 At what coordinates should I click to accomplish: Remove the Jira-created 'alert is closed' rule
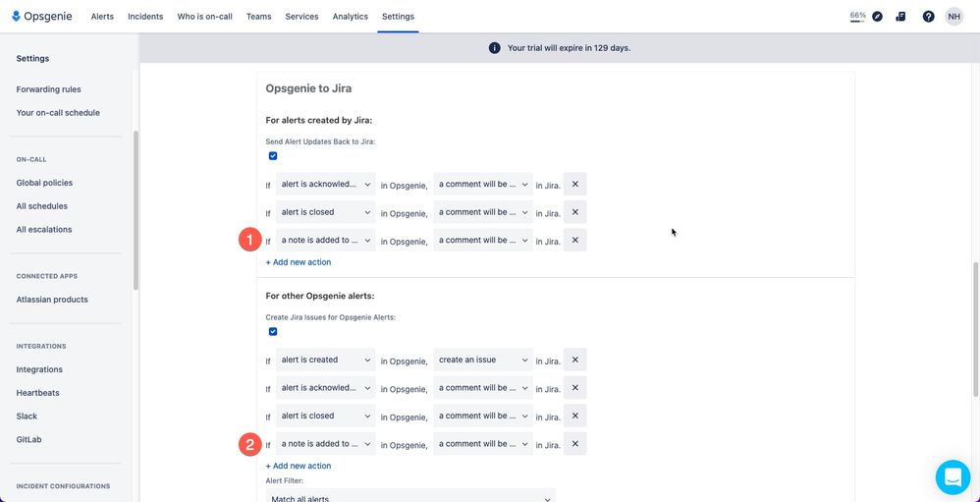point(575,212)
